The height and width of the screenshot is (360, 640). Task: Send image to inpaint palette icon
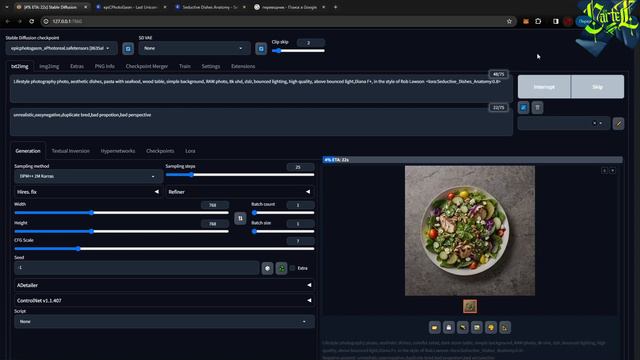(x=491, y=327)
